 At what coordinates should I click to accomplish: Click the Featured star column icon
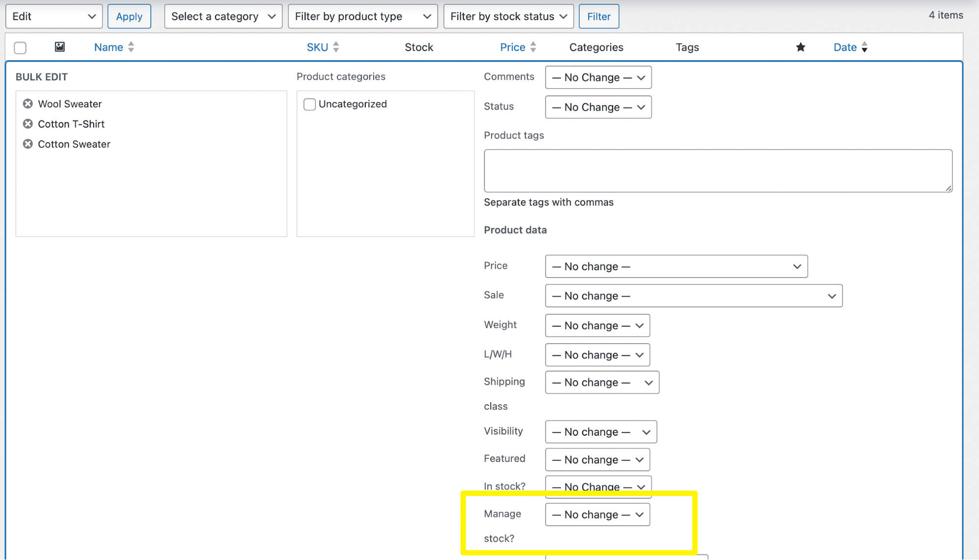tap(801, 47)
